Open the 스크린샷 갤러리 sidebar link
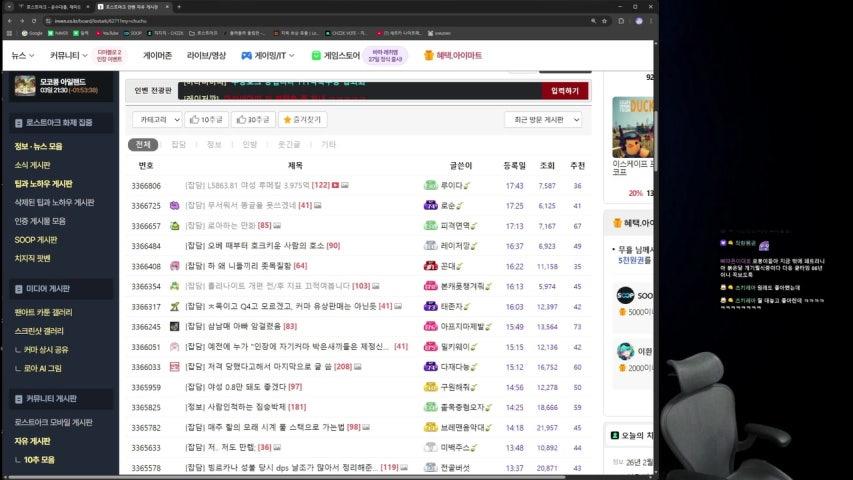853x480 pixels. point(39,331)
